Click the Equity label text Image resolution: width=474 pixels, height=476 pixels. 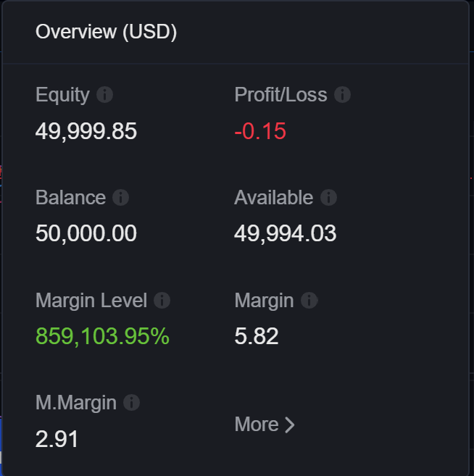pyautogui.click(x=62, y=95)
